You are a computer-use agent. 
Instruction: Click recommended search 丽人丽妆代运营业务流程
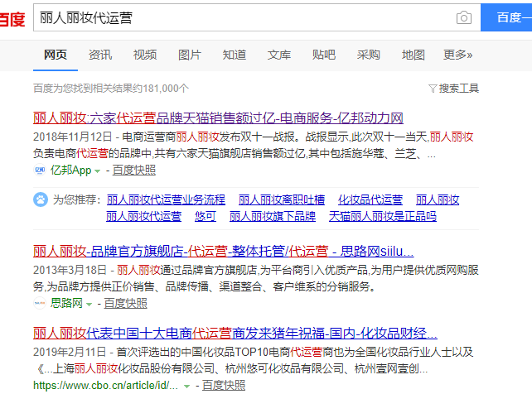(x=166, y=199)
